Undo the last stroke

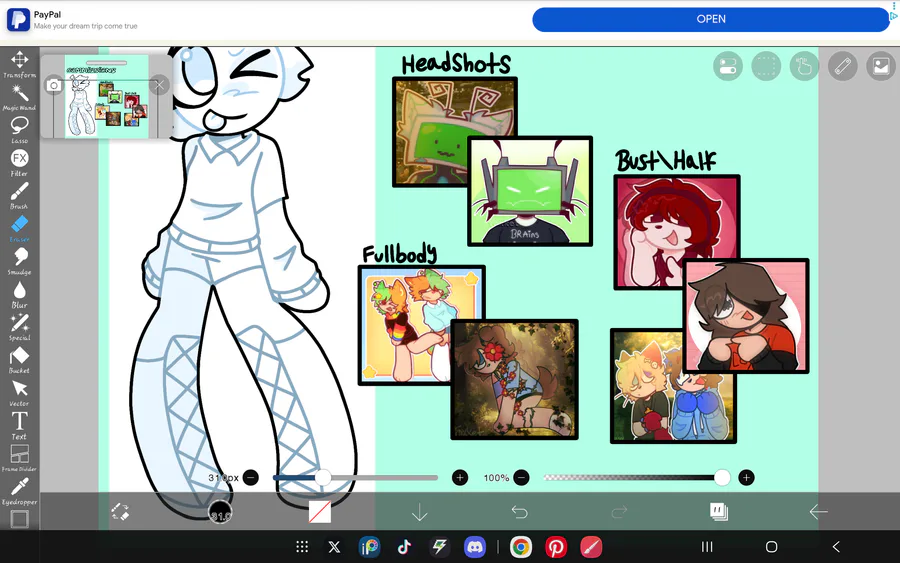click(x=519, y=511)
